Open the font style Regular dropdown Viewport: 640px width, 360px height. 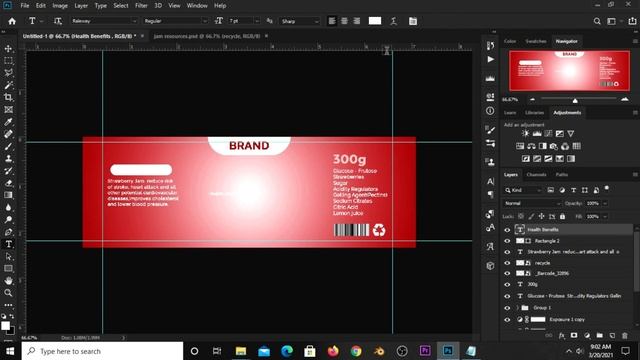tap(204, 21)
